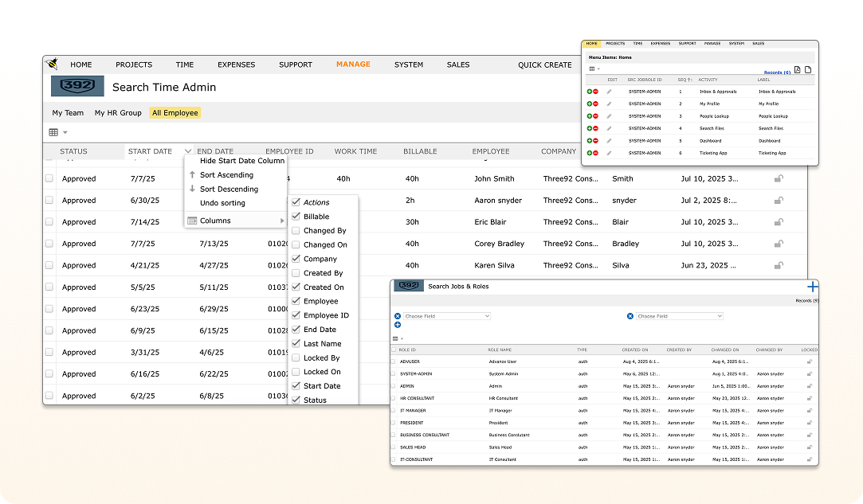Click lock icon in Karen Silva row
863x504 pixels.
(779, 265)
